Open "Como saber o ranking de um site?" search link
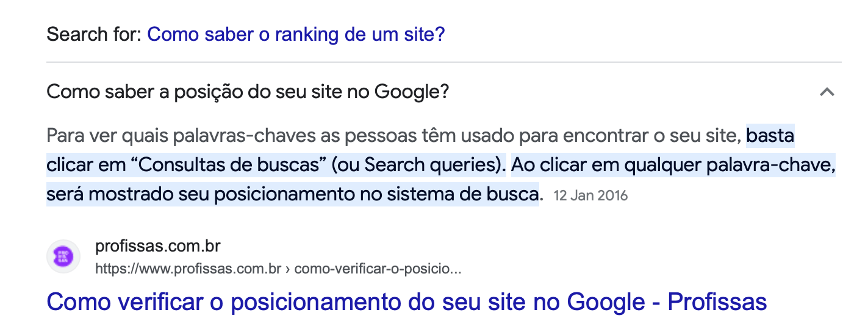The image size is (868, 335). click(296, 34)
